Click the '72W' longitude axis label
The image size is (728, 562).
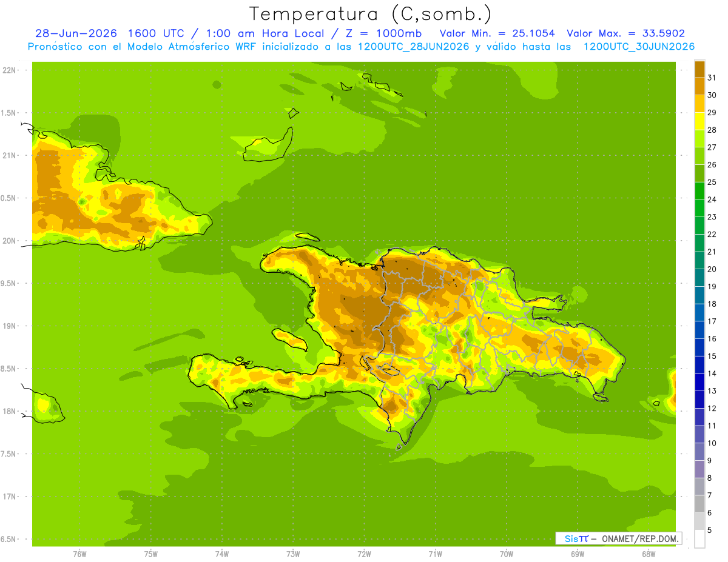(x=364, y=554)
